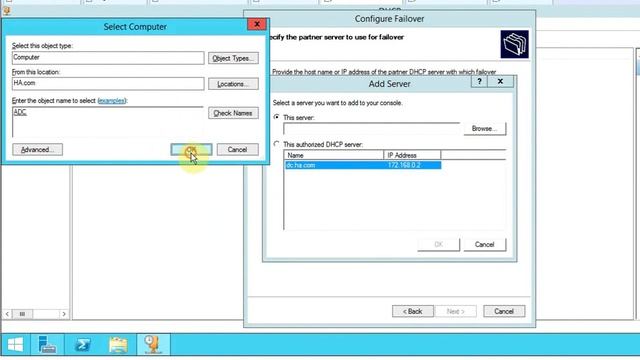Open help in Add Server dialog
This screenshot has height=360, width=640.
pyautogui.click(x=480, y=82)
